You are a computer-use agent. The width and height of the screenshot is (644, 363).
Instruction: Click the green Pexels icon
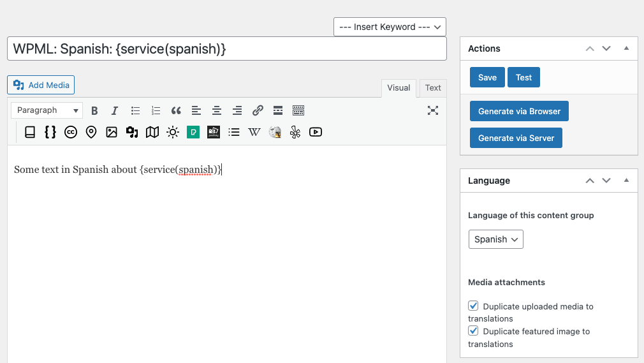[193, 132]
